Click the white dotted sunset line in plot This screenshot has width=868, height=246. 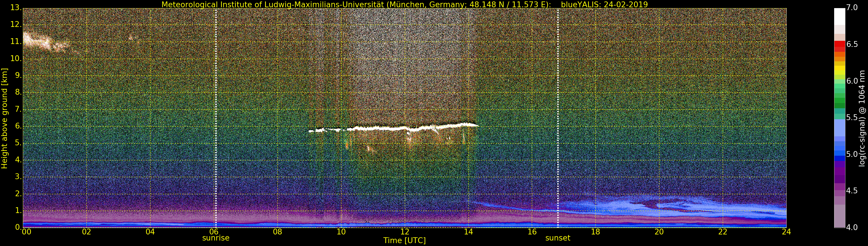pyautogui.click(x=558, y=118)
